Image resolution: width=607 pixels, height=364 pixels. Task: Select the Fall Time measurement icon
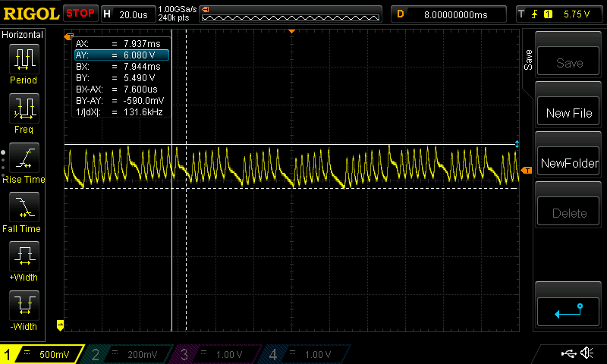[24, 206]
